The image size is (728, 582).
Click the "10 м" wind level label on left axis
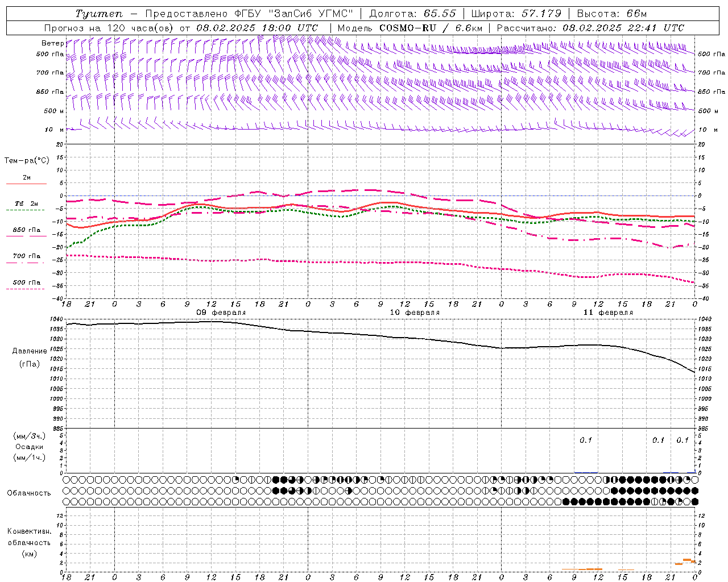click(54, 130)
